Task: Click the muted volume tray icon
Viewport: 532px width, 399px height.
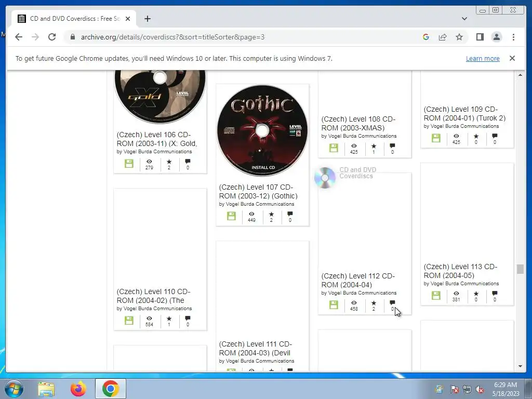Action: 480,389
